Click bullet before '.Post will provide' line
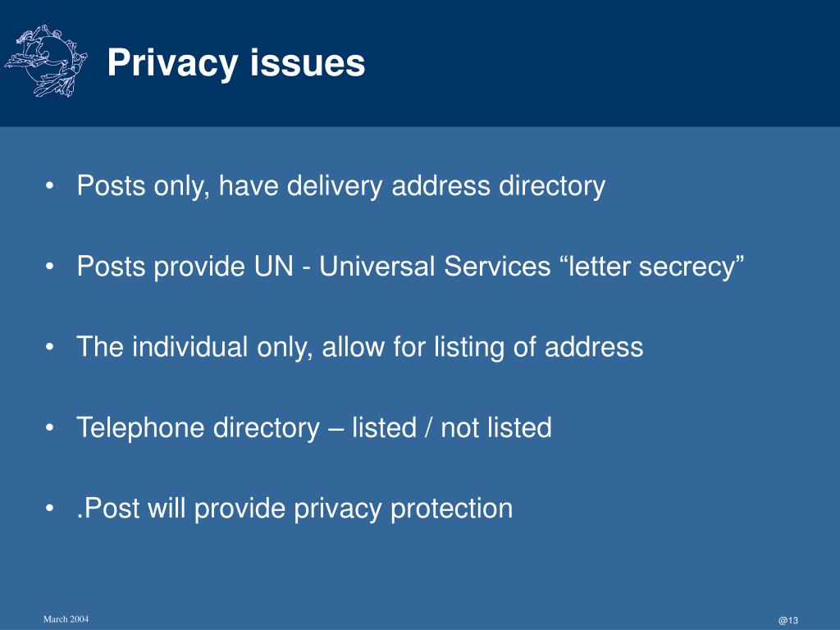The image size is (840, 630). [50, 508]
